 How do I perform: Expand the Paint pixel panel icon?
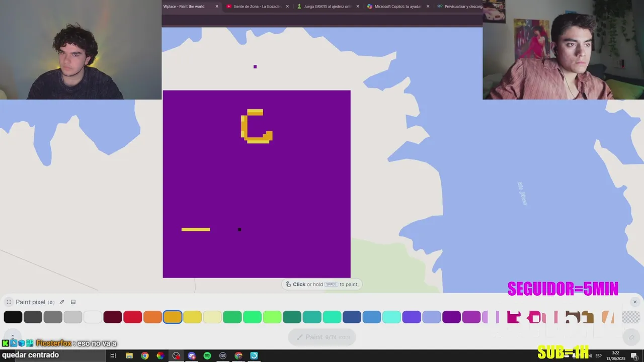(9, 302)
